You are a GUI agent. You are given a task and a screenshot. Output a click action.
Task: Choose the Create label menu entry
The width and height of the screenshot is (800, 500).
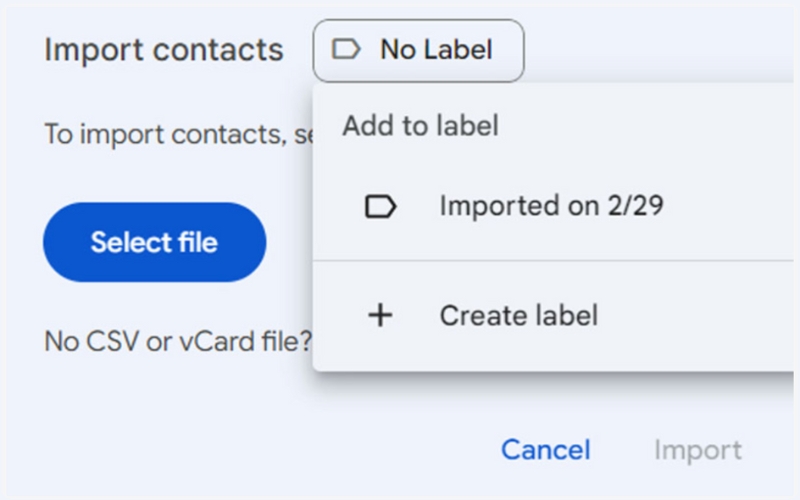click(x=518, y=316)
